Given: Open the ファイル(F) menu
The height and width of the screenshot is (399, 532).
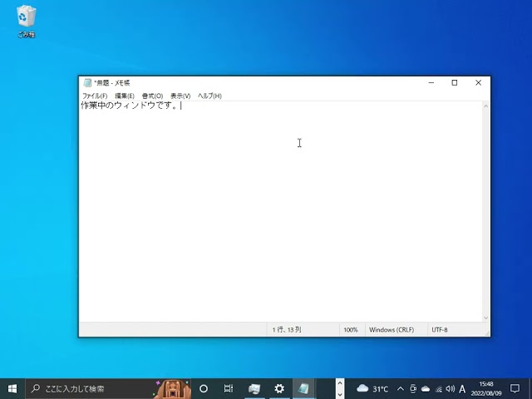Looking at the screenshot, I should pos(94,96).
